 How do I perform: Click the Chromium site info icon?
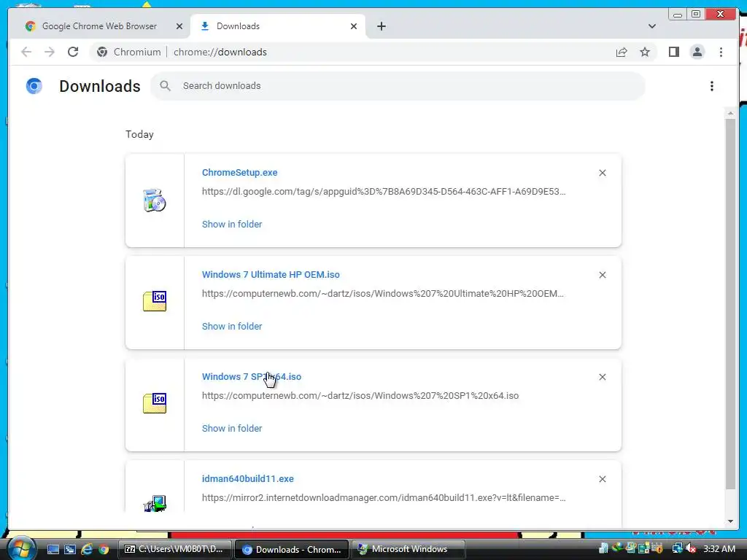click(x=102, y=52)
